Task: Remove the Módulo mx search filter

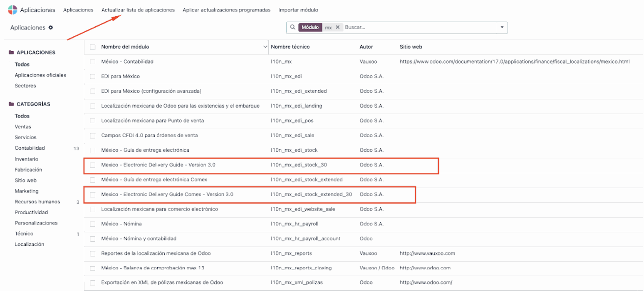Action: point(337,27)
